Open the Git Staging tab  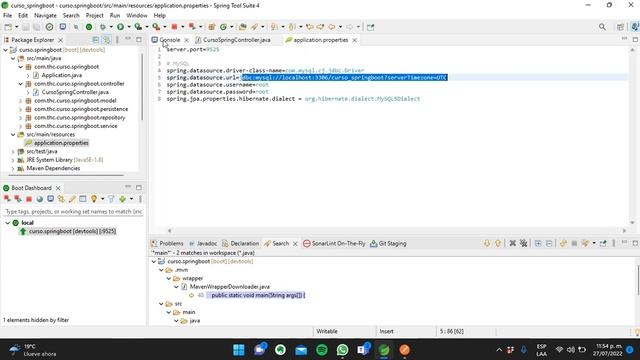(x=388, y=243)
